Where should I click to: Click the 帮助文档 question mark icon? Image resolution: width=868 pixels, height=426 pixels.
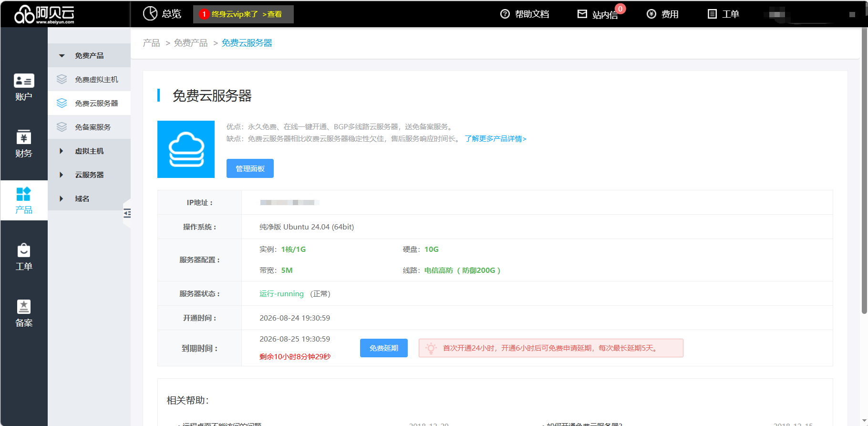[505, 14]
